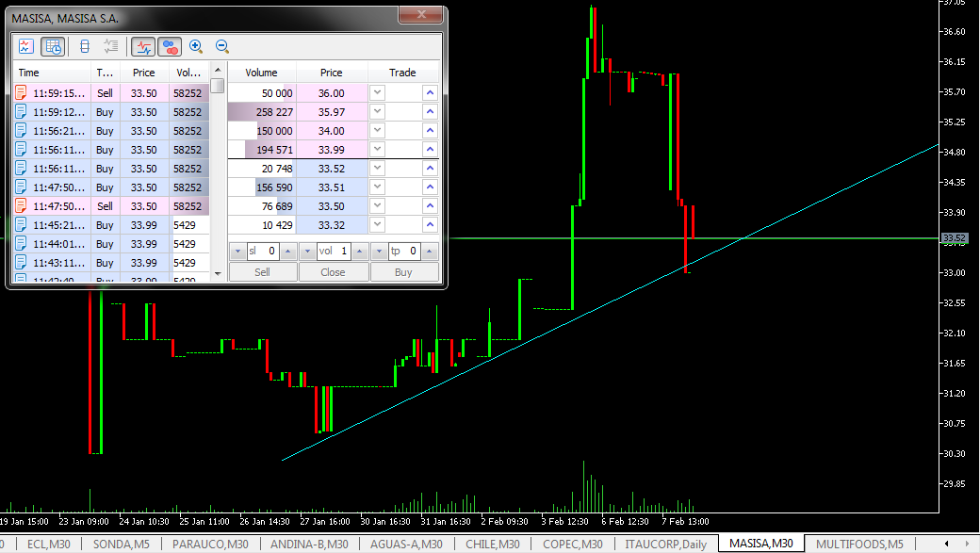This screenshot has width=980, height=553.
Task: Zoom out the Depth of Market view
Action: (x=221, y=46)
